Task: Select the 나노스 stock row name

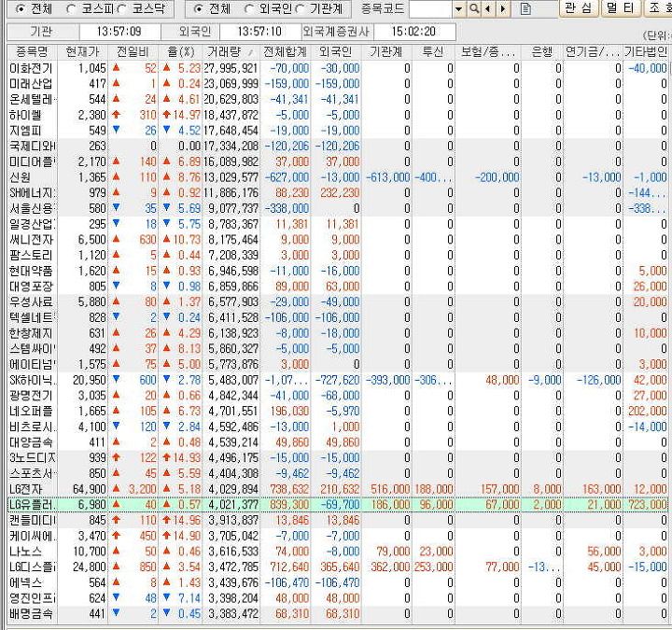Action: (25, 552)
